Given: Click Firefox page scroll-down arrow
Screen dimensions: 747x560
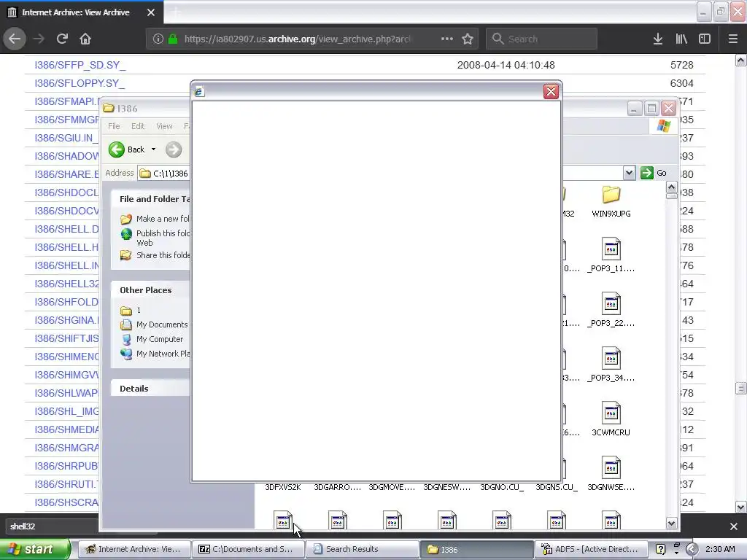Looking at the screenshot, I should pyautogui.click(x=741, y=507).
